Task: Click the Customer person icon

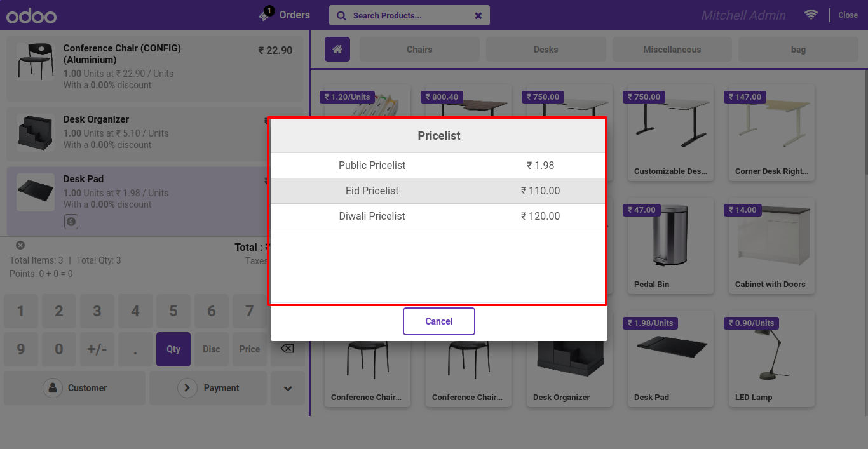Action: (53, 388)
